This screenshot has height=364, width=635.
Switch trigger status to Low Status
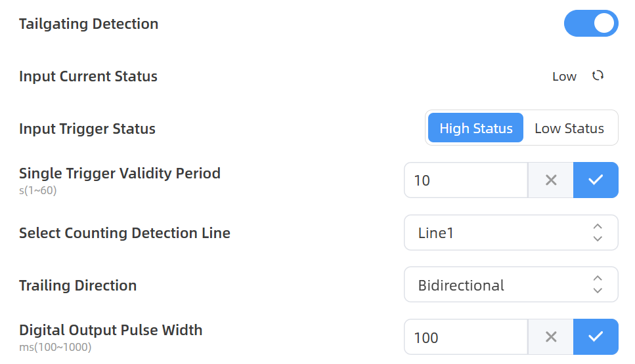click(569, 129)
